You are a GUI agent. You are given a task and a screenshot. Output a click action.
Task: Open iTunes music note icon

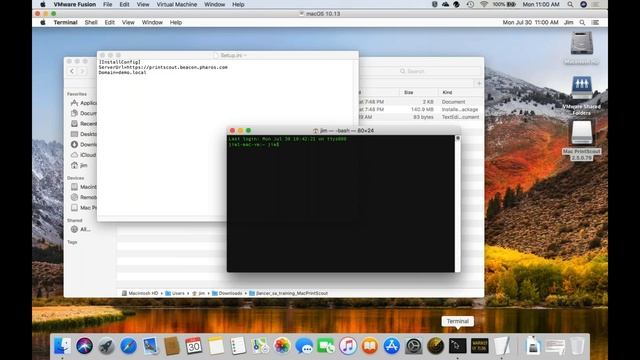tap(348, 346)
